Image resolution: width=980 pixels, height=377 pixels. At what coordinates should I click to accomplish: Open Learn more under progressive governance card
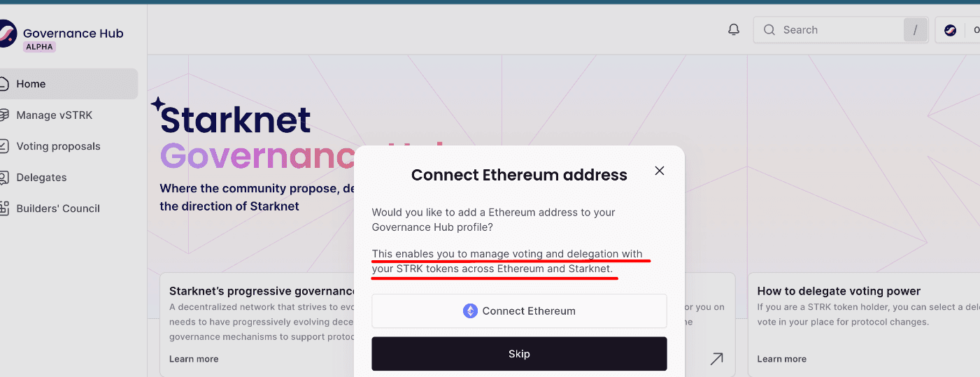coord(194,359)
